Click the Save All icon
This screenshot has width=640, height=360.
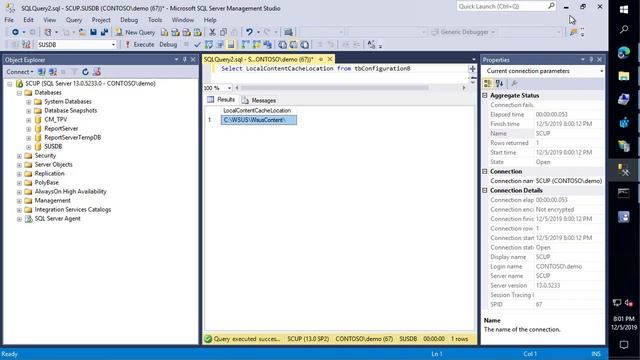pyautogui.click(x=104, y=32)
